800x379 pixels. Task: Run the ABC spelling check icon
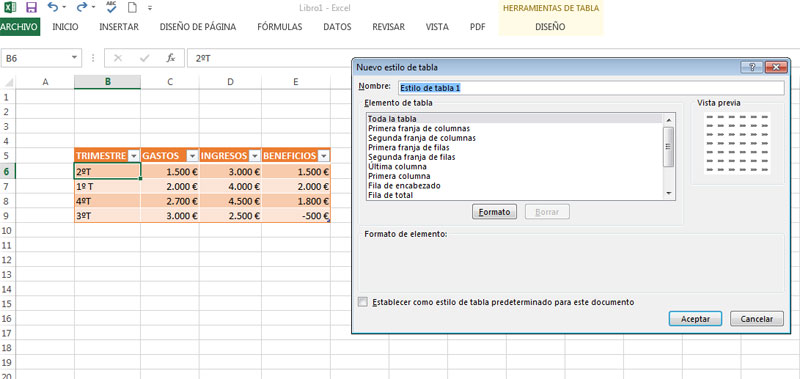click(x=111, y=7)
